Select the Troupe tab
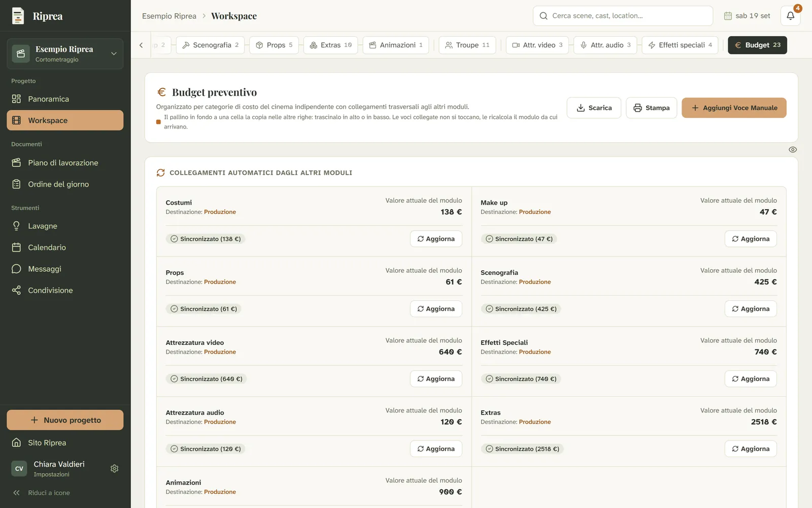 coord(467,45)
